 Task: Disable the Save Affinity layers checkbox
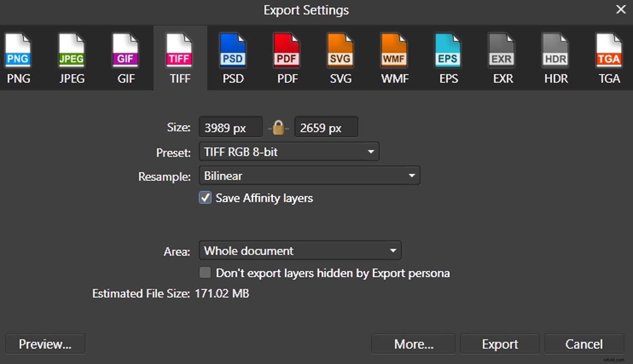(205, 197)
